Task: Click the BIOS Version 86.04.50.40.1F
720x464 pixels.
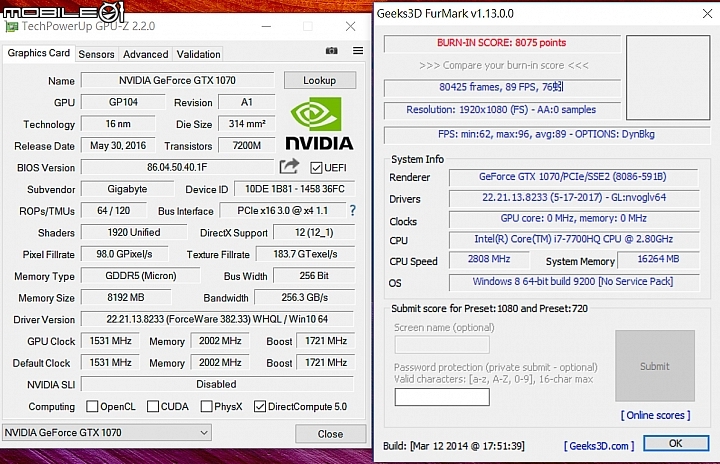Action: click(177, 167)
